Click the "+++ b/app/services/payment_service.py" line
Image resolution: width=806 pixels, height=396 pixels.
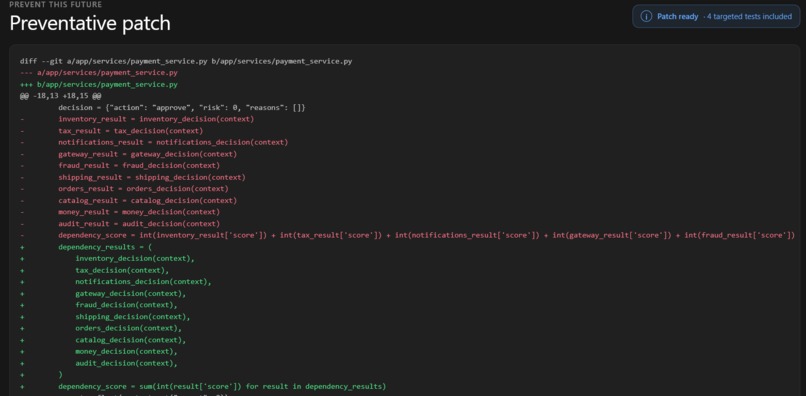point(99,84)
